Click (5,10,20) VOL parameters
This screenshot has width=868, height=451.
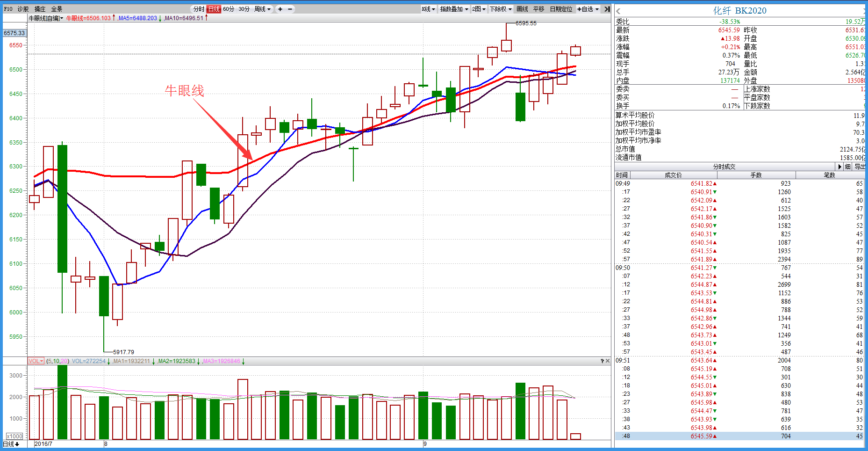[x=57, y=361]
